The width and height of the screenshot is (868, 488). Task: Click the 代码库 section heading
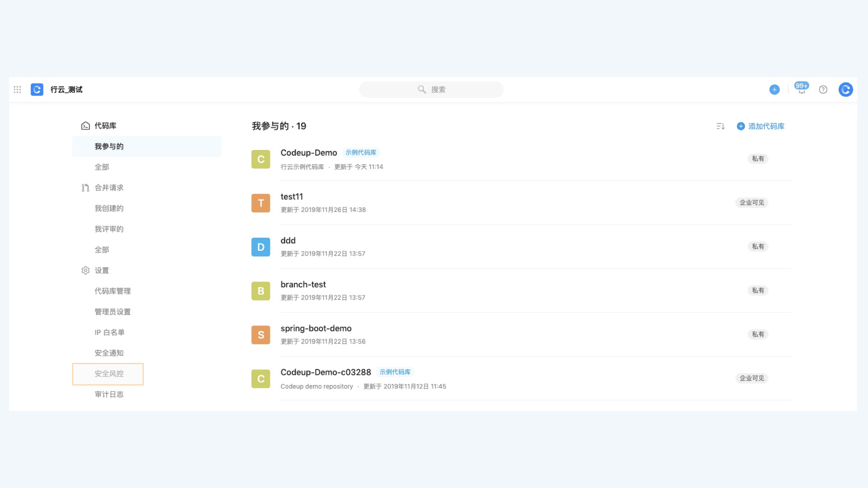105,126
